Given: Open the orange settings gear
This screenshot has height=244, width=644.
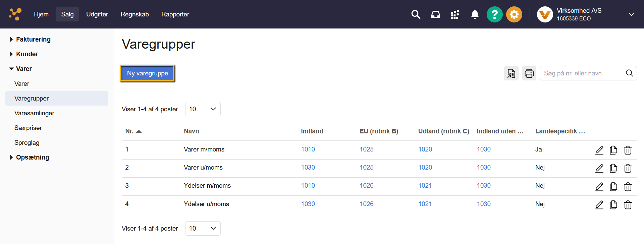Looking at the screenshot, I should [514, 14].
